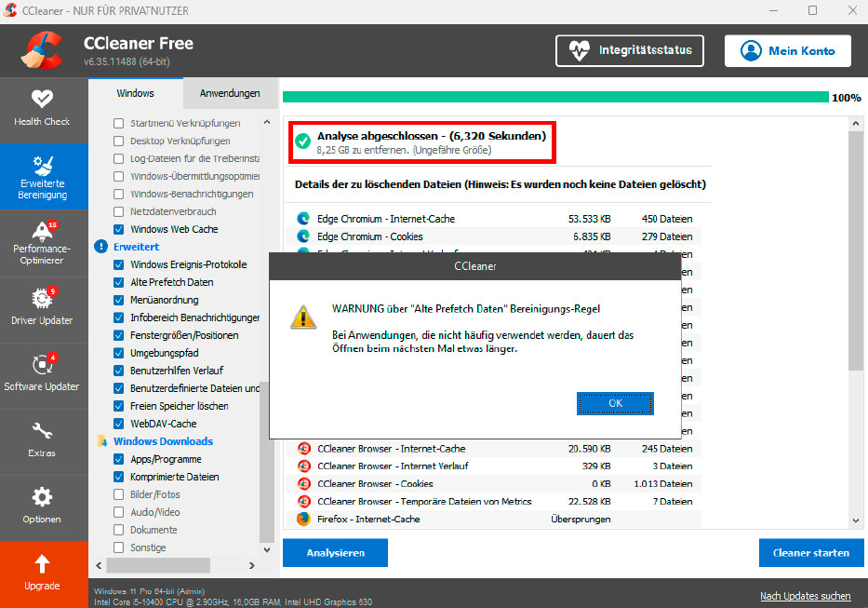Click down arrow of options list
This screenshot has height=608, width=868.
(x=267, y=549)
